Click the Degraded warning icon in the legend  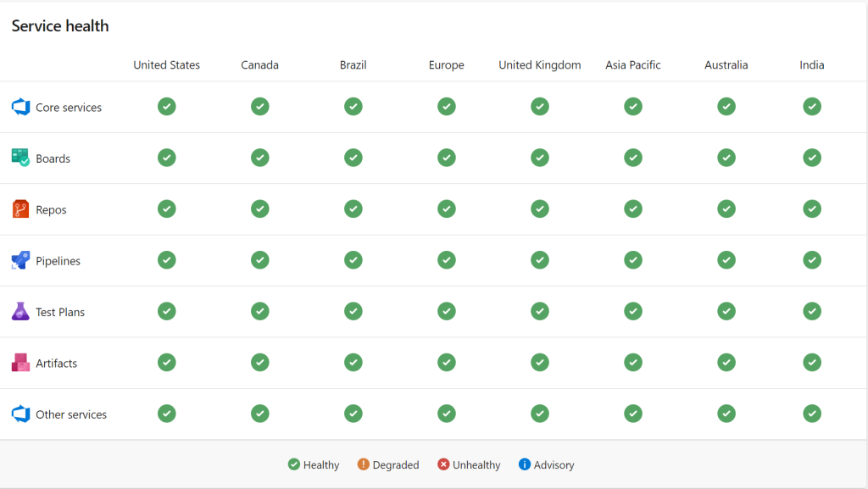[363, 464]
